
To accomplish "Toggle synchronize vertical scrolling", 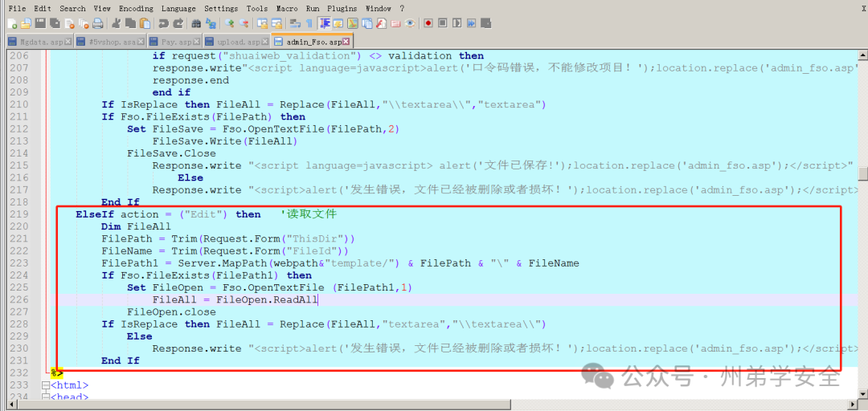I will [262, 23].
